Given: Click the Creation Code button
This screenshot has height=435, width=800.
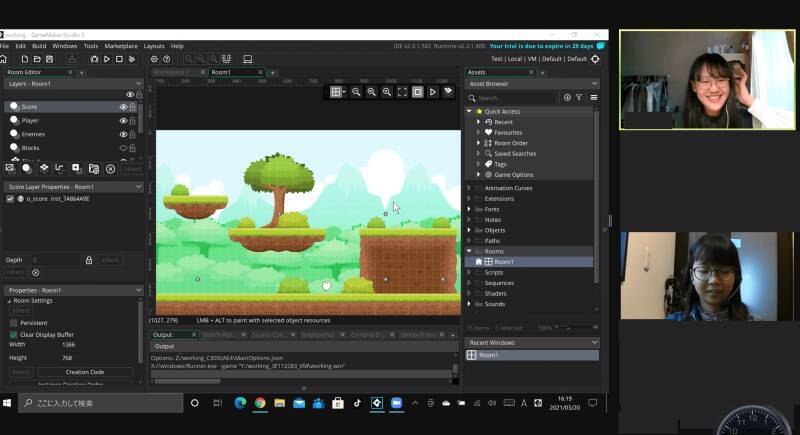Looking at the screenshot, I should click(x=85, y=372).
